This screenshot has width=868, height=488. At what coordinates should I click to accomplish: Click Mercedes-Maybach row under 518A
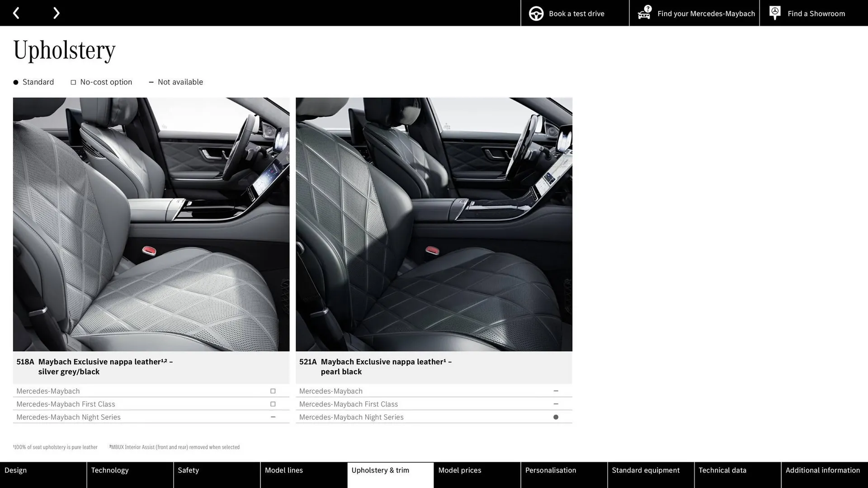click(151, 391)
